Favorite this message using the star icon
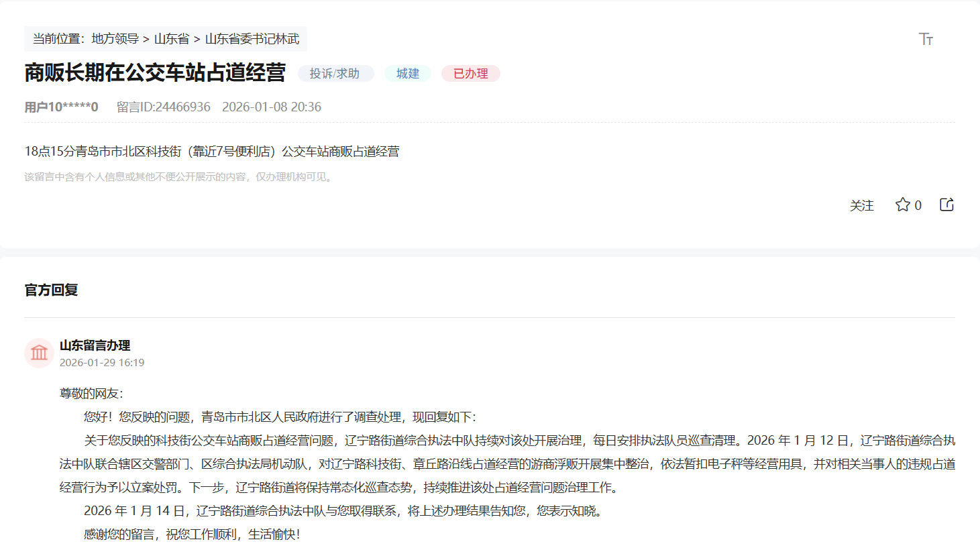 (902, 205)
